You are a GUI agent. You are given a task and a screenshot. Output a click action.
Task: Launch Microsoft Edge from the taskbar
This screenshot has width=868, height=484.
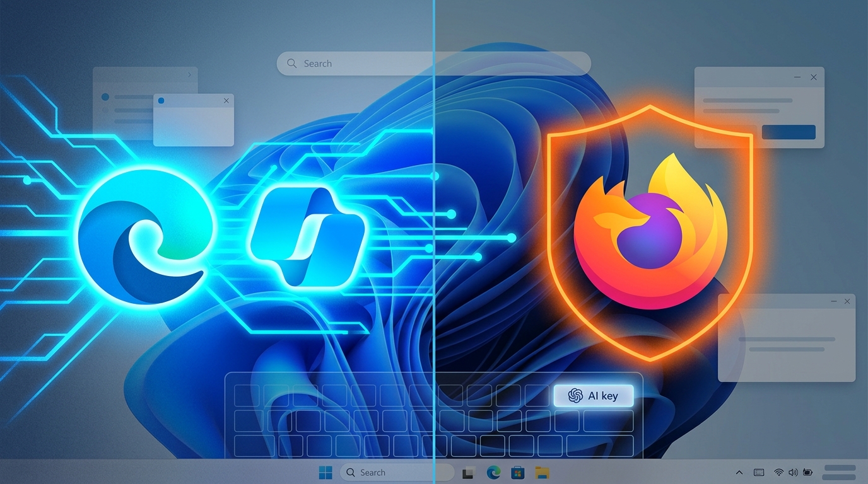pos(493,473)
